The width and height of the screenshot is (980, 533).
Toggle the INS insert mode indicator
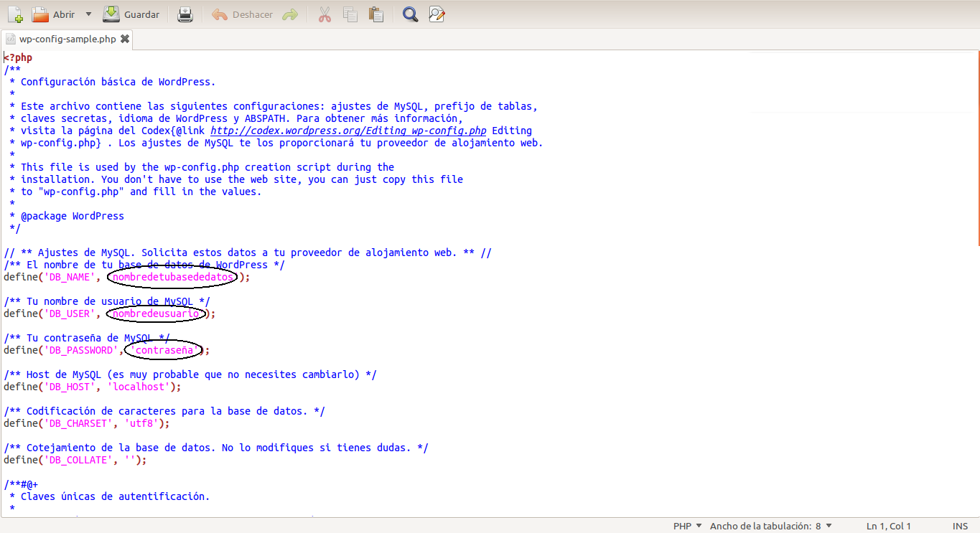point(960,526)
